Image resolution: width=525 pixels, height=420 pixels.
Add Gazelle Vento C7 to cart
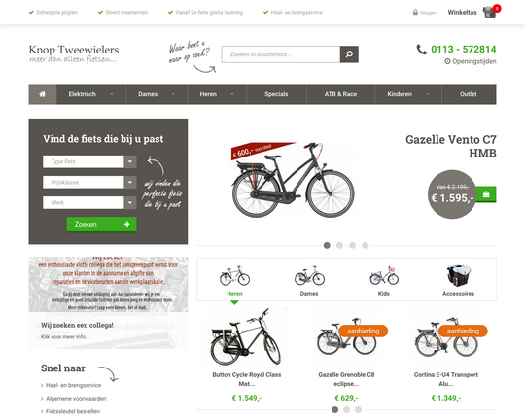pos(486,194)
